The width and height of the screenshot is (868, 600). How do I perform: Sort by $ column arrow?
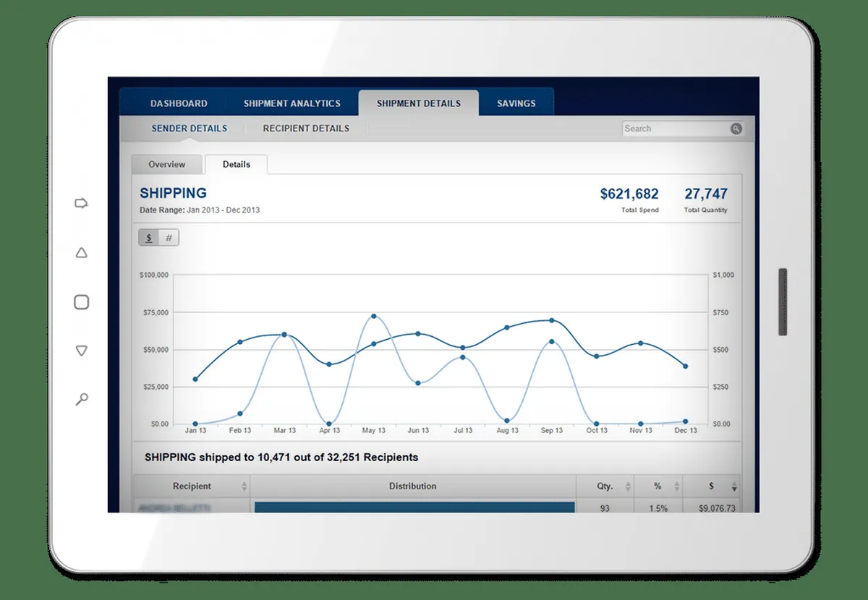tap(735, 487)
